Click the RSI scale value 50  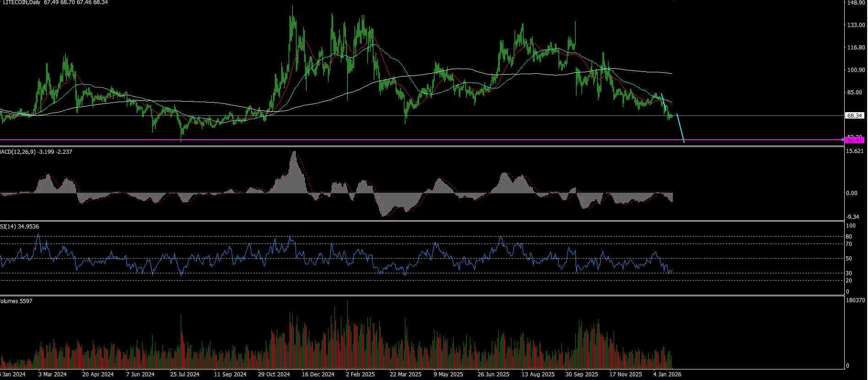849,259
